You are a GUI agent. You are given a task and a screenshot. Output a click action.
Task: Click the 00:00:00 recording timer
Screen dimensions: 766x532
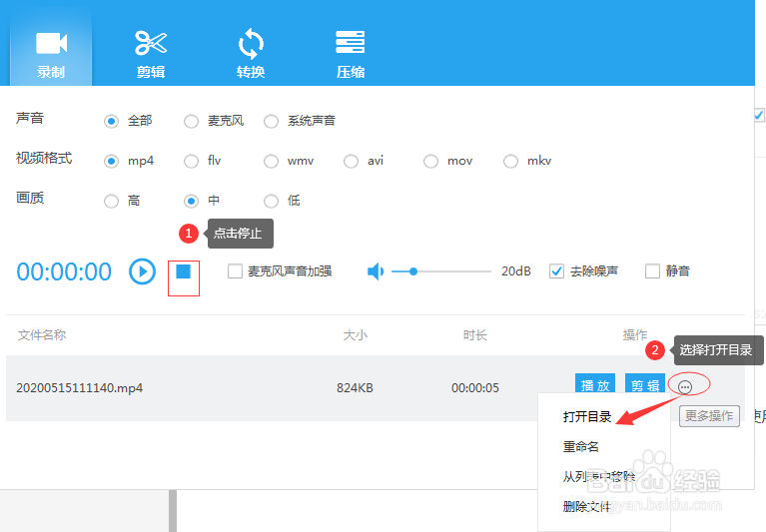(x=64, y=271)
